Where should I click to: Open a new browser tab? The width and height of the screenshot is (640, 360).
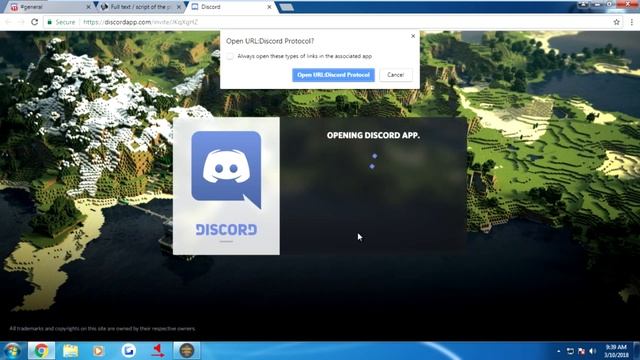(x=287, y=7)
